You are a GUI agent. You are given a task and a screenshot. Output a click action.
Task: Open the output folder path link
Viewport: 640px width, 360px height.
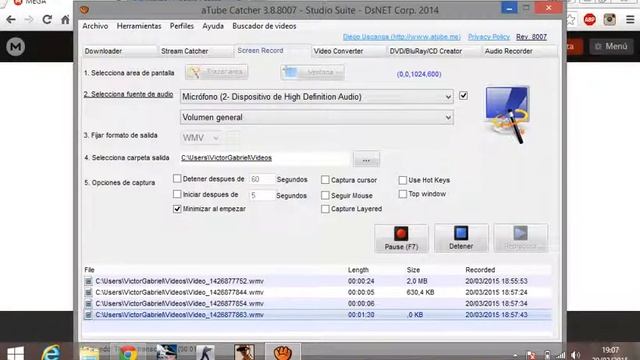tap(226, 158)
